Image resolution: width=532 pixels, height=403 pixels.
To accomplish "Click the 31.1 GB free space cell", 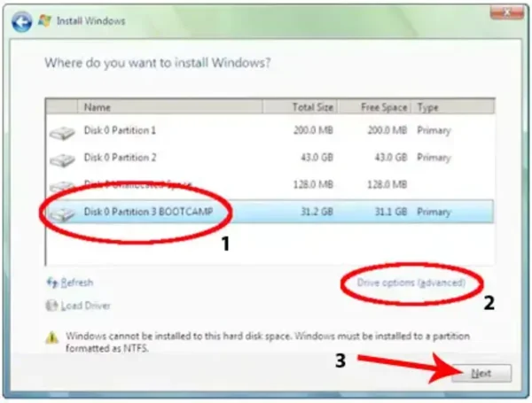I will coord(390,212).
